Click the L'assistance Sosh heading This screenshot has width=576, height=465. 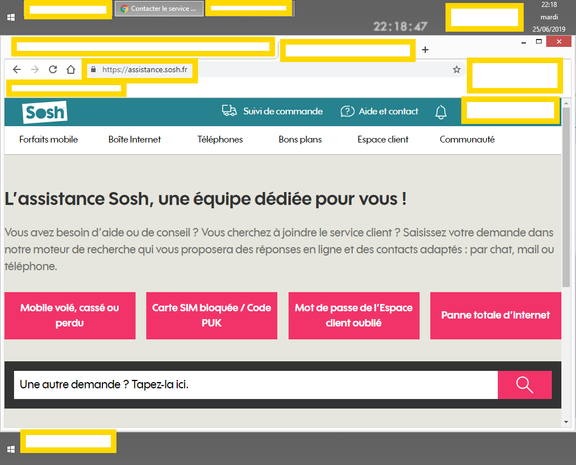click(206, 199)
